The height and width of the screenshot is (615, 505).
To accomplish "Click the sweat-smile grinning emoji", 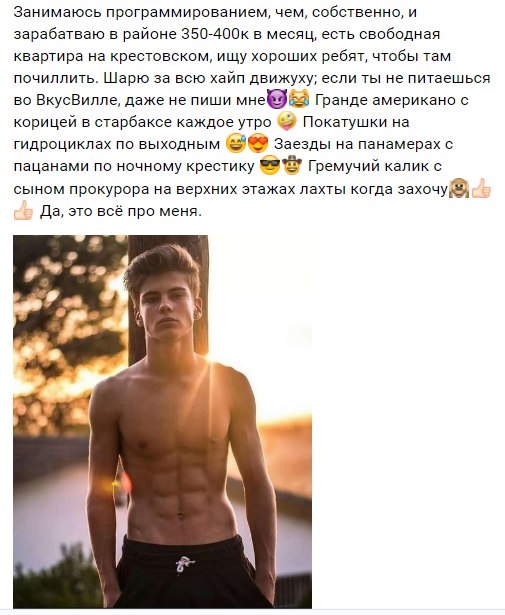I will pos(236,144).
